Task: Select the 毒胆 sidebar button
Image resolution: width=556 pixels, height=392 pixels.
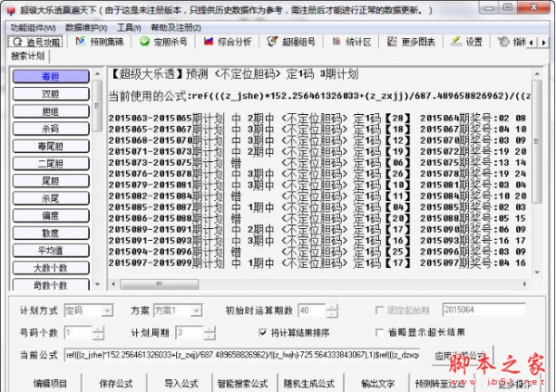Action: 51,76
